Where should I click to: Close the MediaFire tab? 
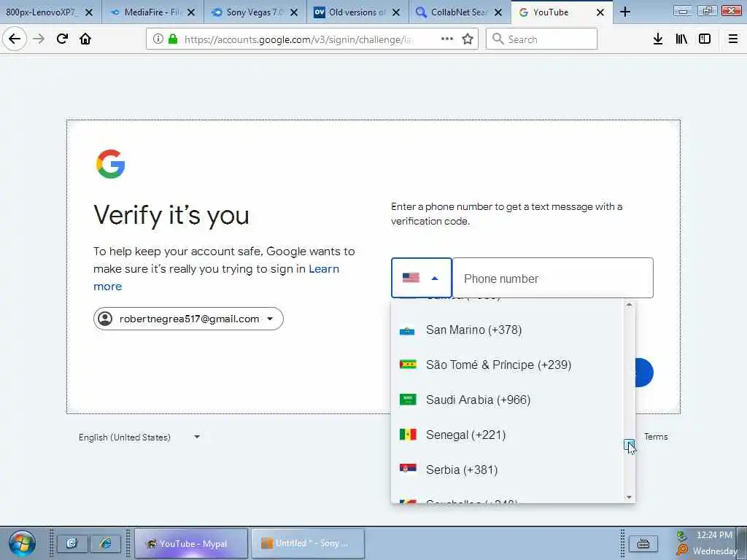pos(191,12)
